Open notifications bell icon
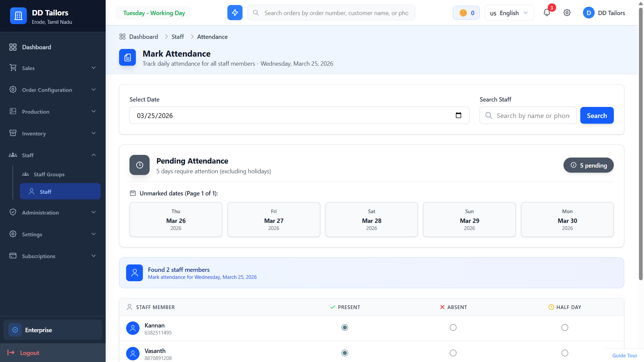This screenshot has width=644, height=362. (x=547, y=13)
